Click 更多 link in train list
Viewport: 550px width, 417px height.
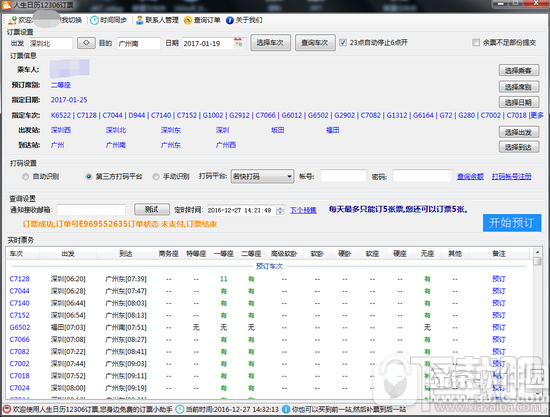[536, 115]
